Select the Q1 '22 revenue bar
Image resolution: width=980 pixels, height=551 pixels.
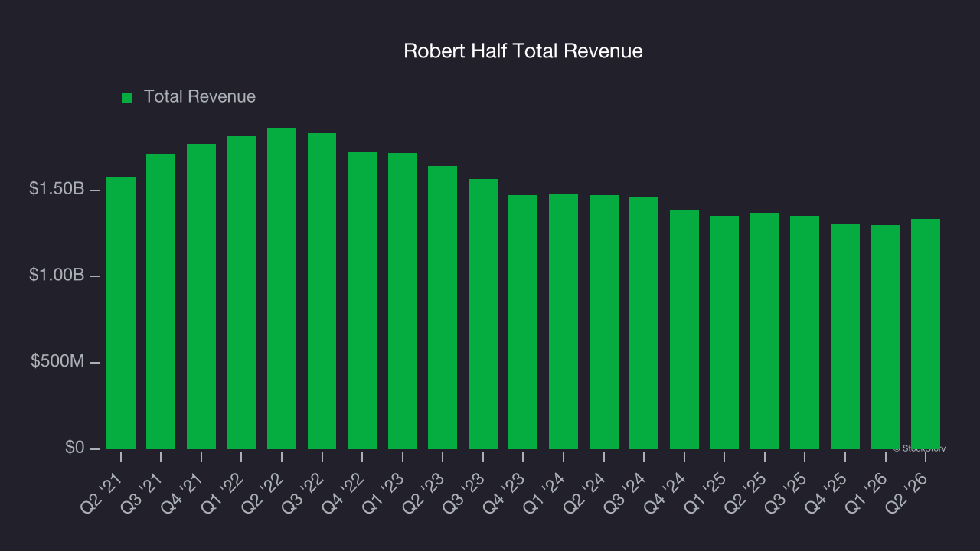[x=241, y=293]
